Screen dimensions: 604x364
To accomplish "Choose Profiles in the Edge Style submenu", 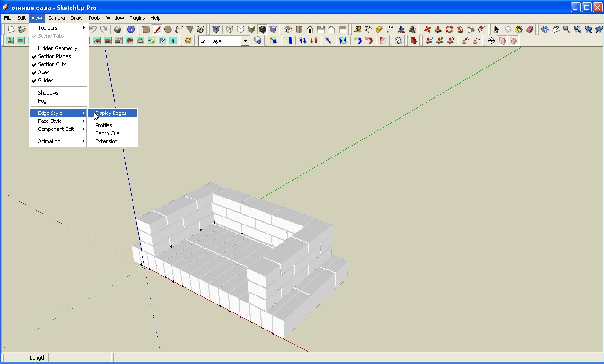I will pyautogui.click(x=104, y=125).
